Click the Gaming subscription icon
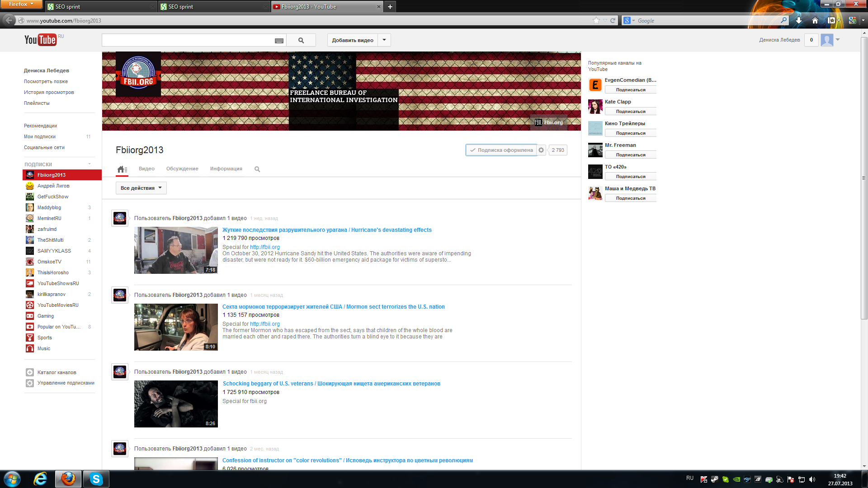868x488 pixels. 30,316
